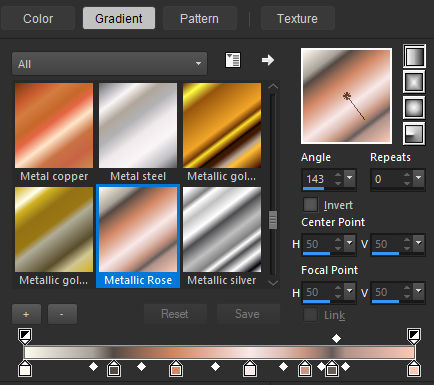Choose the Metal copper gradient thumbnail

(54, 125)
